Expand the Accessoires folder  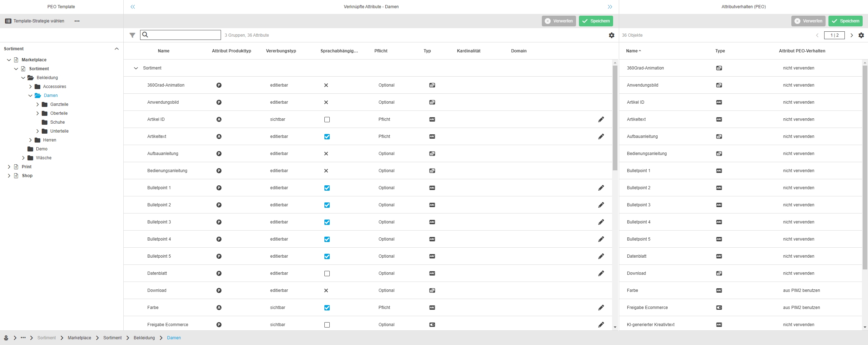[x=31, y=87]
